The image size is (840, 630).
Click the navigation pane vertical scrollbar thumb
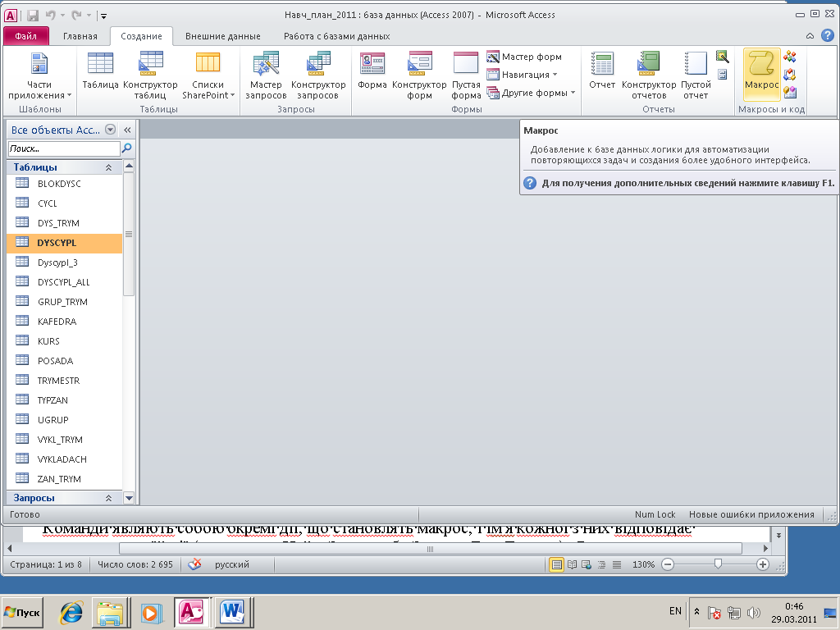pos(129,234)
